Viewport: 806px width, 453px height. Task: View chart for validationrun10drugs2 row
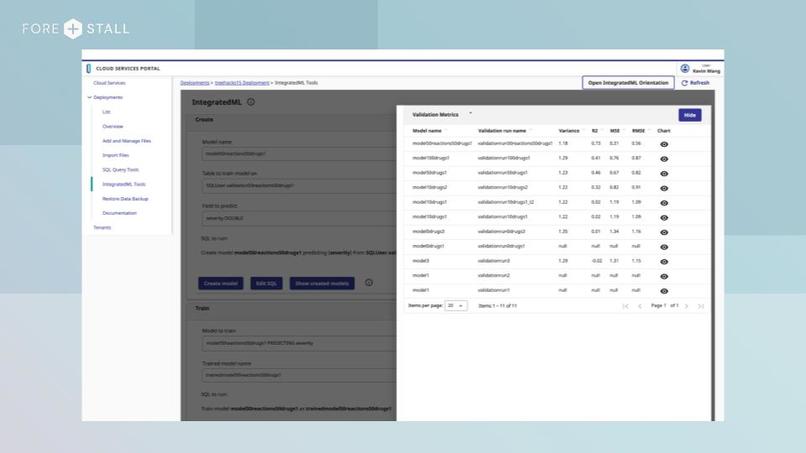664,188
